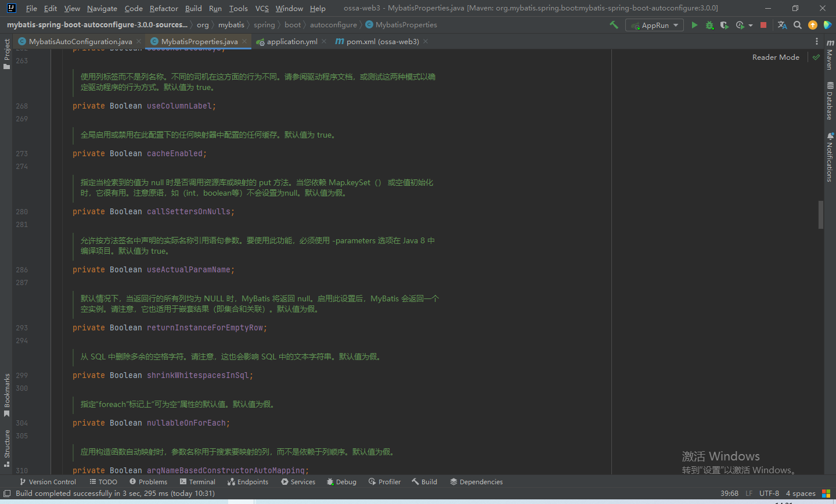Open the File menu
836x504 pixels.
pos(31,8)
